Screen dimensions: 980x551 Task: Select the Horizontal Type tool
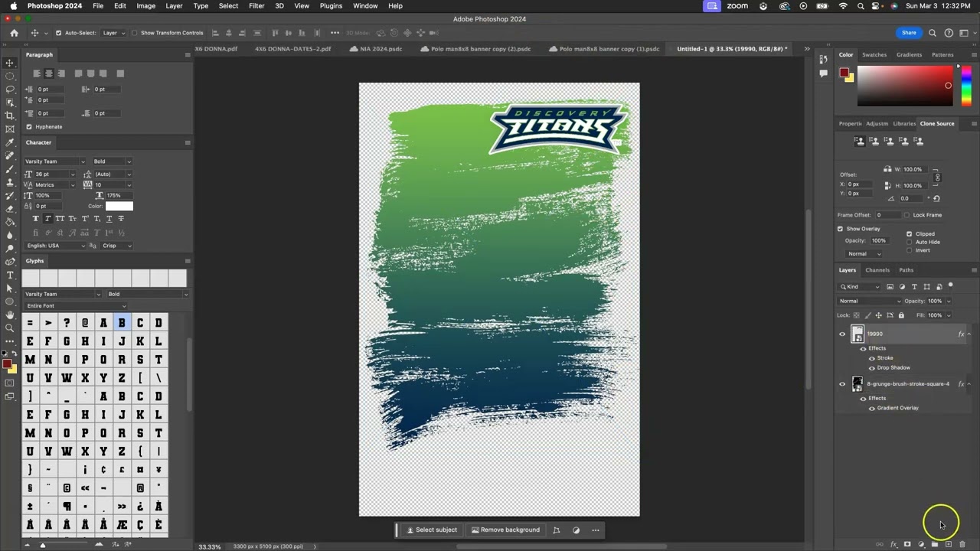[x=10, y=275]
